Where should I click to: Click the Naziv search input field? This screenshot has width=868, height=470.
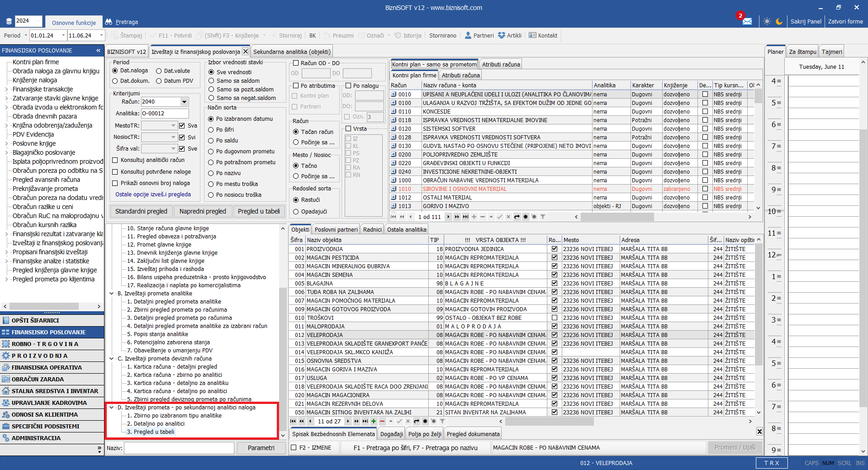(179, 448)
